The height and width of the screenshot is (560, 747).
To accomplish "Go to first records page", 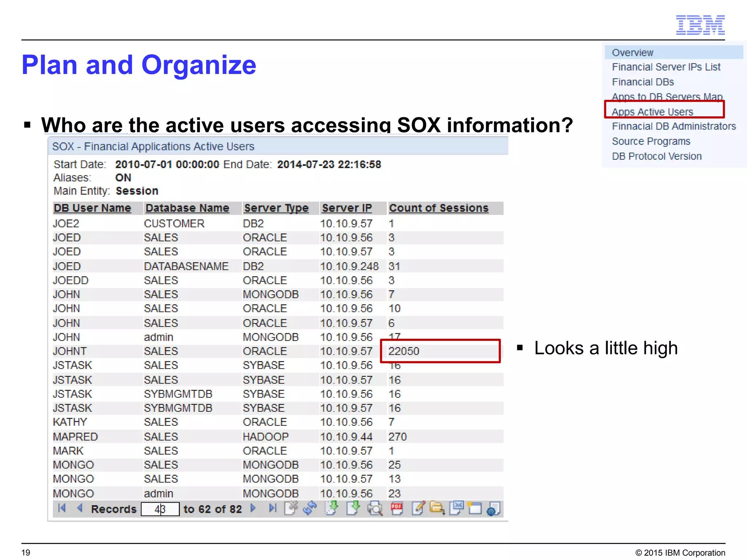I will 62,508.
